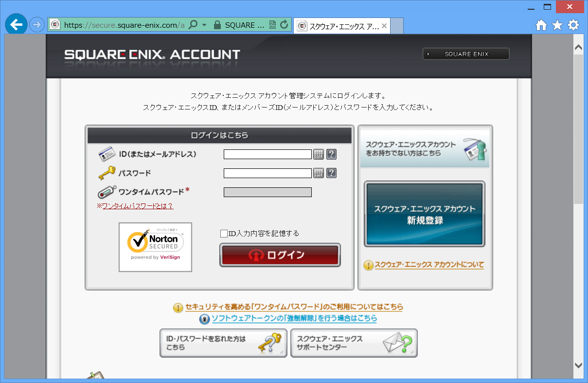Open the ソフトウェアトークンの強制解除 link
The width and height of the screenshot is (588, 383).
[x=294, y=318]
